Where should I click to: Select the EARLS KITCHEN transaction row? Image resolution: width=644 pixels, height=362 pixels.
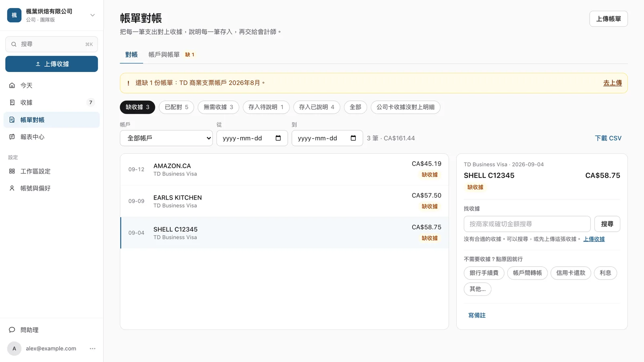click(284, 201)
